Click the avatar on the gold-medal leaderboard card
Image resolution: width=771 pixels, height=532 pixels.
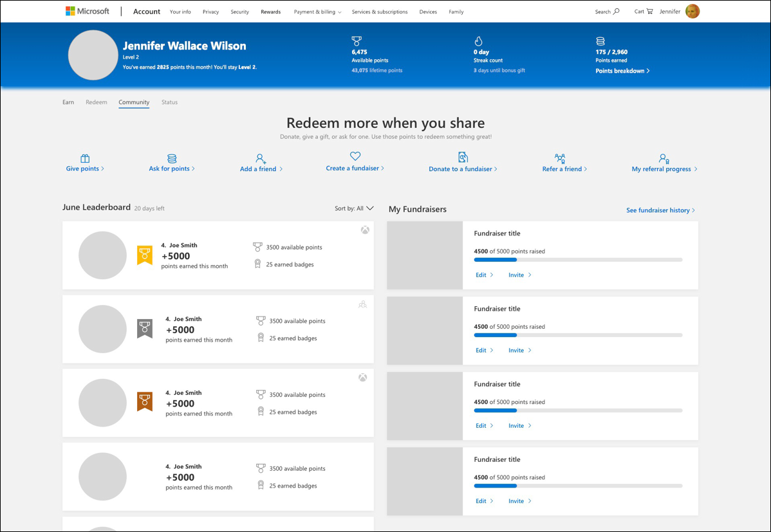pyautogui.click(x=103, y=255)
